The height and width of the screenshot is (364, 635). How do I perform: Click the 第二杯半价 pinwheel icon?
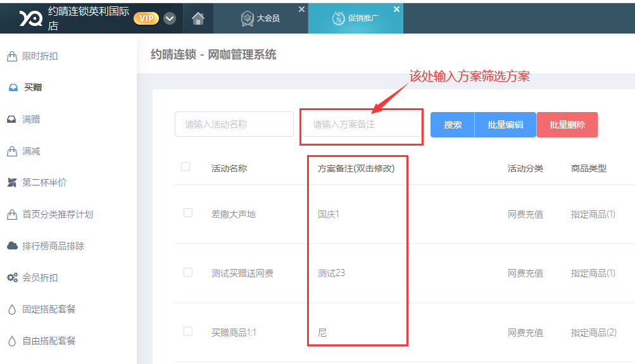point(12,182)
